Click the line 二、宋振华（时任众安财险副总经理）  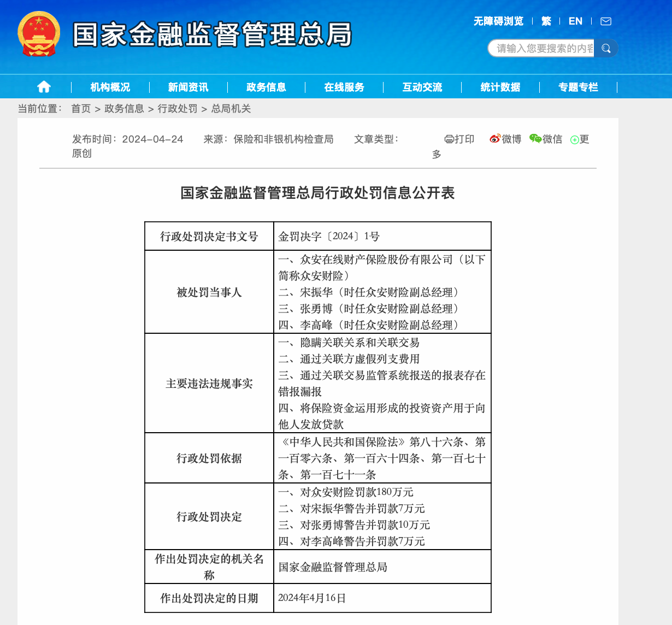371,292
